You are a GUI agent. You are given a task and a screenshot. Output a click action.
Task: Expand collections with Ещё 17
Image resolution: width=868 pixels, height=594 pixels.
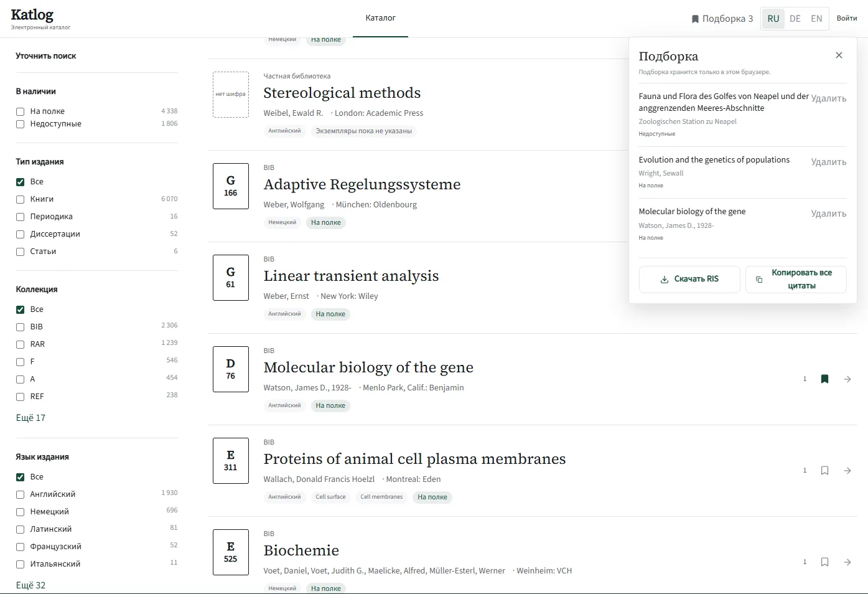point(30,418)
